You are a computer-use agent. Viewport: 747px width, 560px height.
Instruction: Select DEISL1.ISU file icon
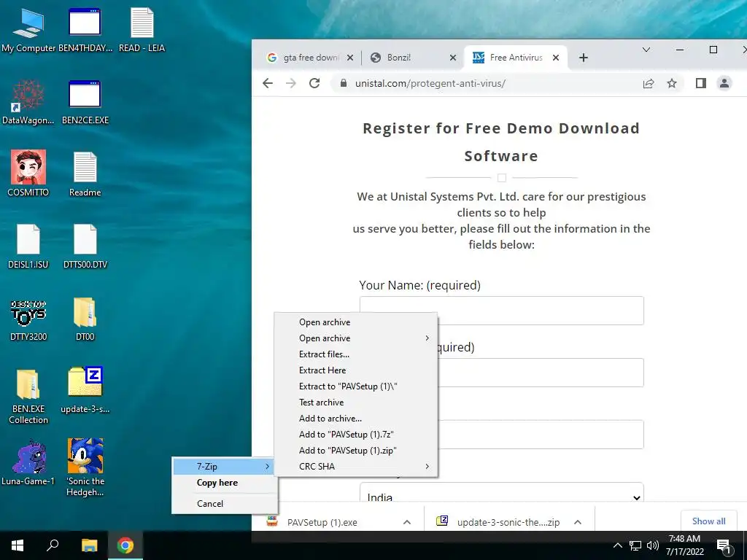pos(28,246)
